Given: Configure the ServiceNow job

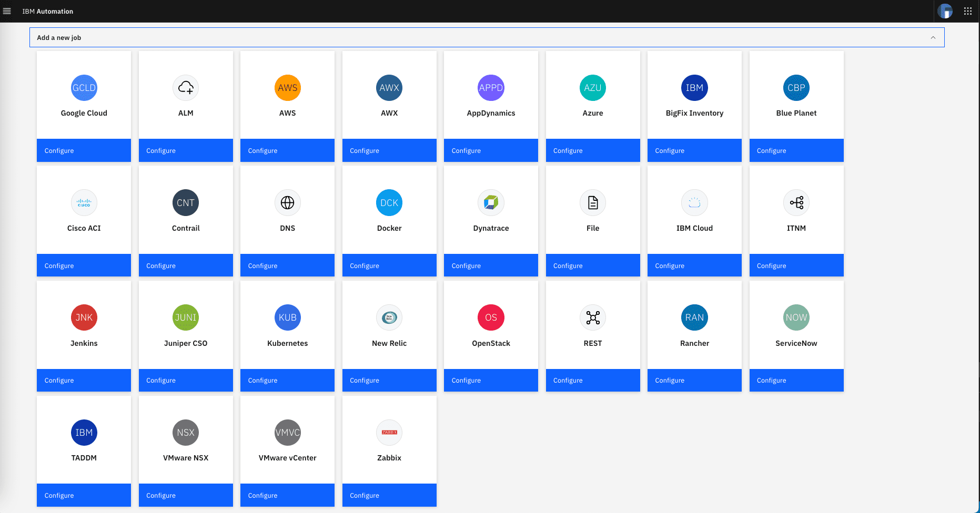Looking at the screenshot, I should pyautogui.click(x=796, y=381).
